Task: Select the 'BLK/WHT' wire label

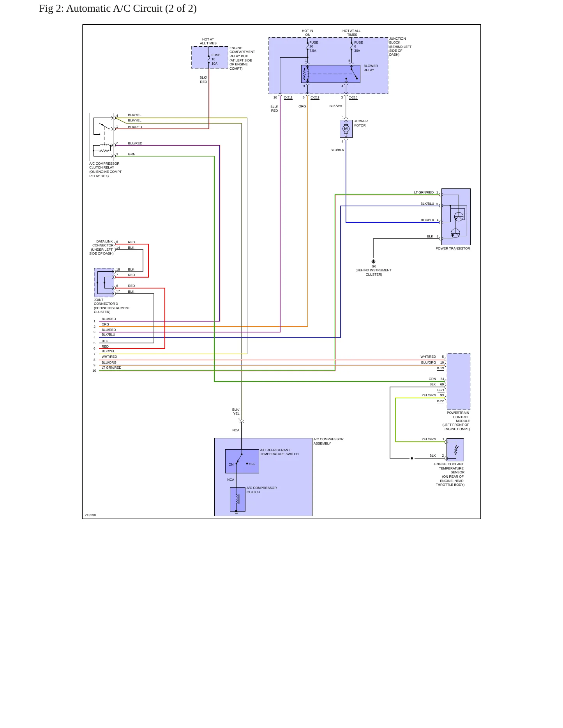Action: [337, 106]
